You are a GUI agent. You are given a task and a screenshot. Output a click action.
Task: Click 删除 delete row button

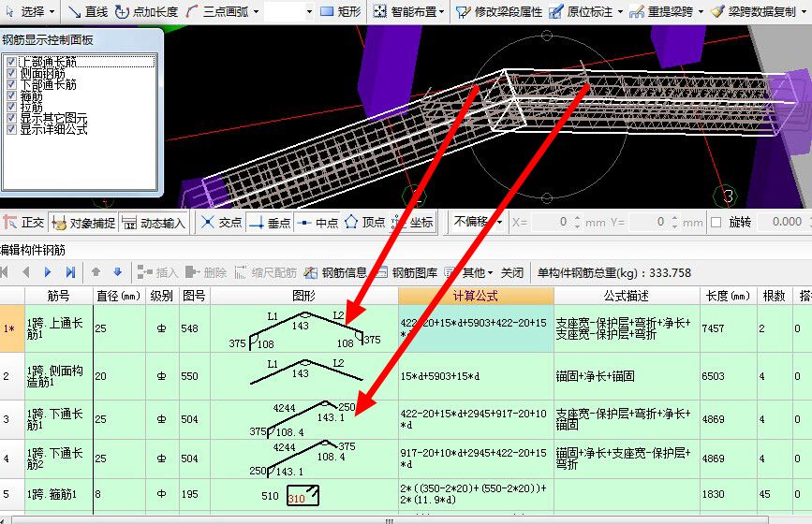206,272
